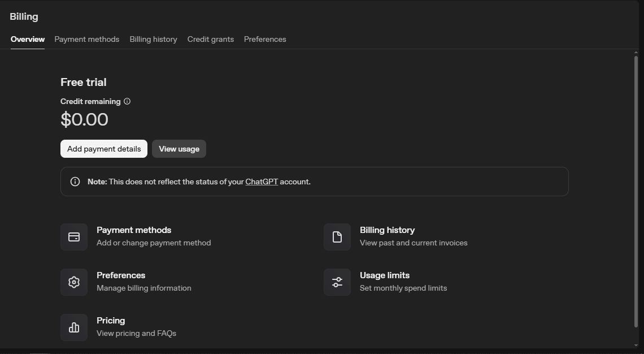Click the View usage button

pyautogui.click(x=179, y=149)
